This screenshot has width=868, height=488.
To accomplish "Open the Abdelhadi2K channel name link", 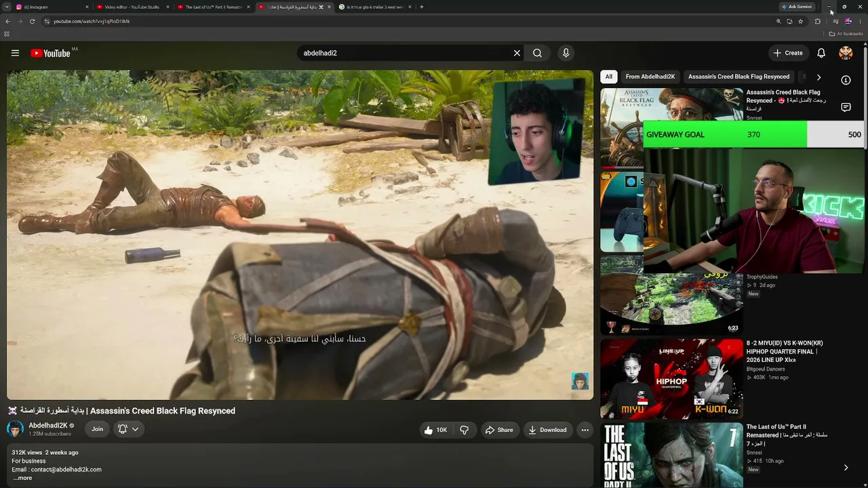I will point(47,426).
